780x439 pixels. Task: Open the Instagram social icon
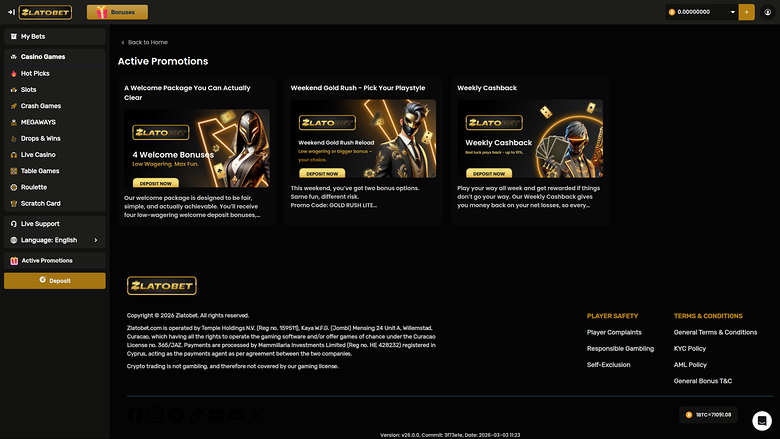(x=156, y=415)
